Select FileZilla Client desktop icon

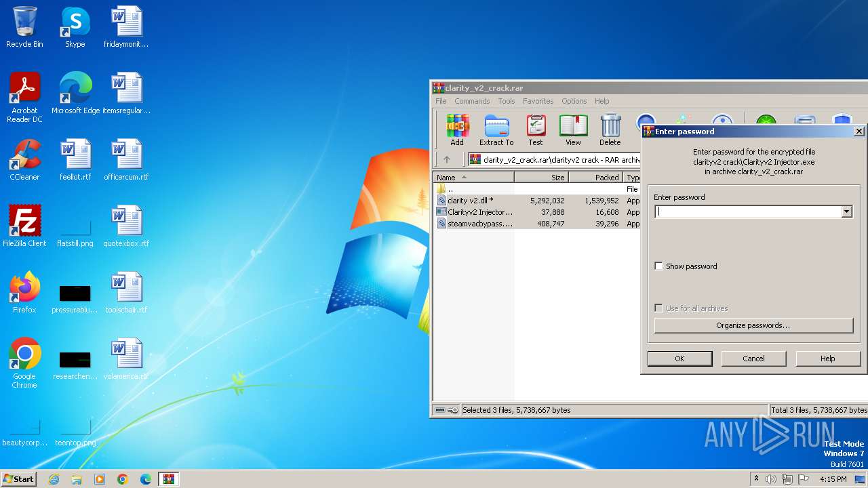coord(24,226)
